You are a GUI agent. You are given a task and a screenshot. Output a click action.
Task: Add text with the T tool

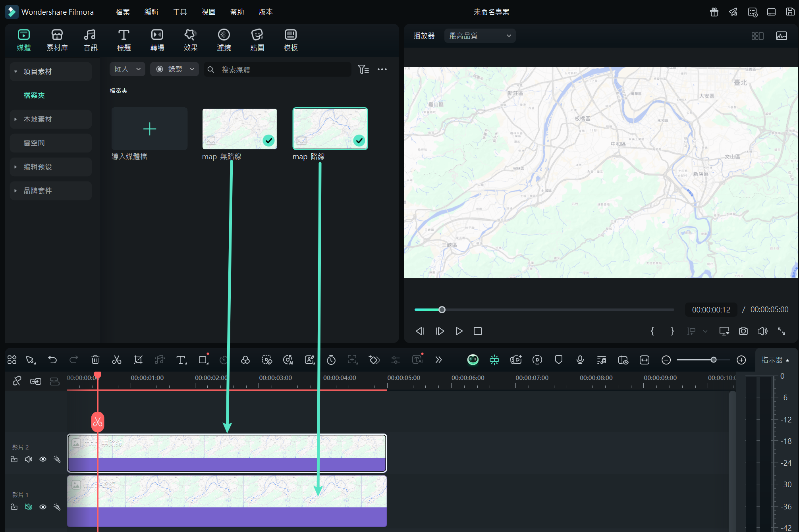coord(181,360)
